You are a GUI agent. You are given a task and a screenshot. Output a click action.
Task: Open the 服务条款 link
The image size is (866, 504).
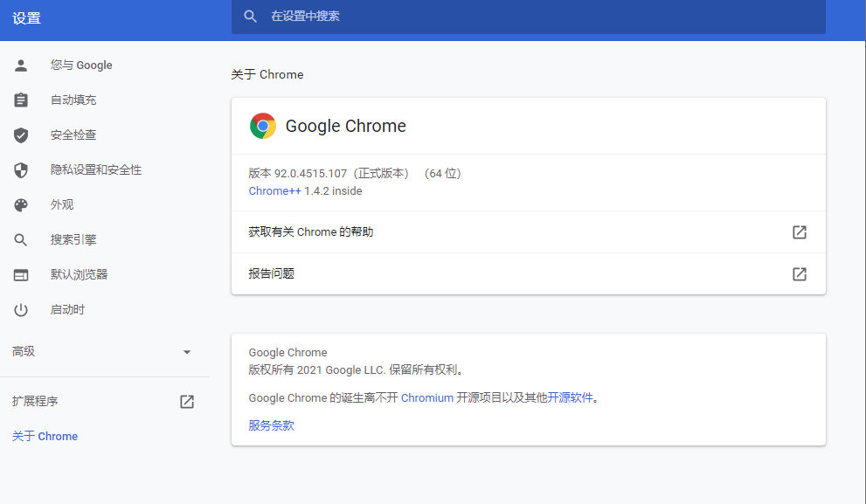coord(271,425)
